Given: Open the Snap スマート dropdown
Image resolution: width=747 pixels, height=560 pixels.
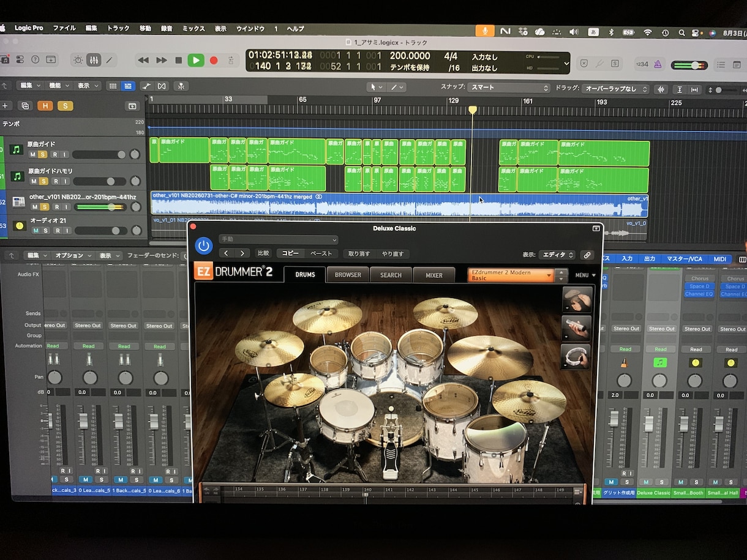Looking at the screenshot, I should tap(509, 88).
